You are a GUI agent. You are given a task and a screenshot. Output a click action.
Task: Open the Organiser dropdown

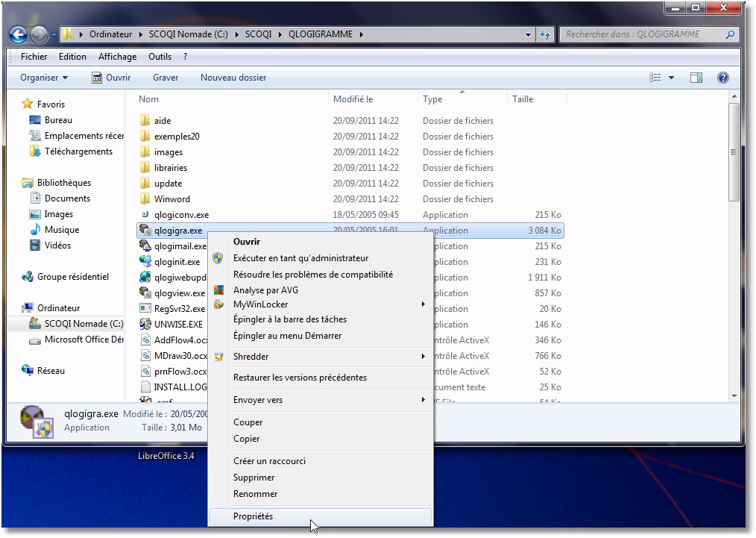coord(41,77)
